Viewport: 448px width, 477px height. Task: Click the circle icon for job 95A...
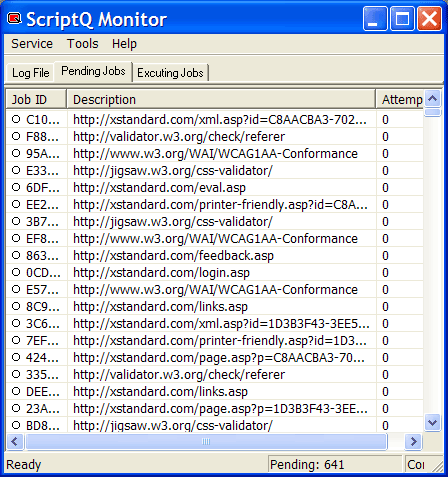click(16, 153)
